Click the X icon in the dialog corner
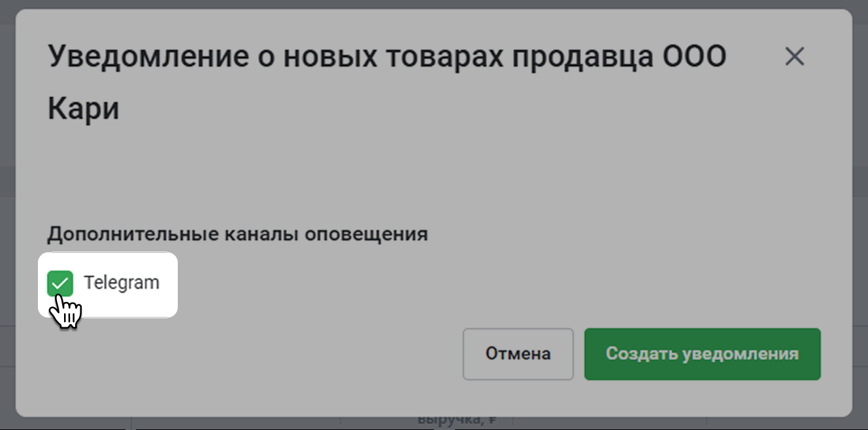868x430 pixels. (x=794, y=57)
